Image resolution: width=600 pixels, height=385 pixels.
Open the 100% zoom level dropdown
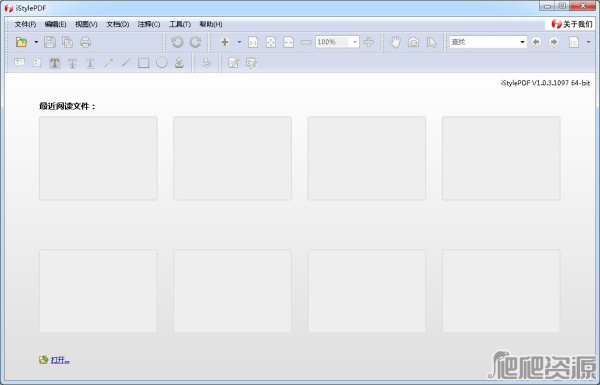[355, 42]
